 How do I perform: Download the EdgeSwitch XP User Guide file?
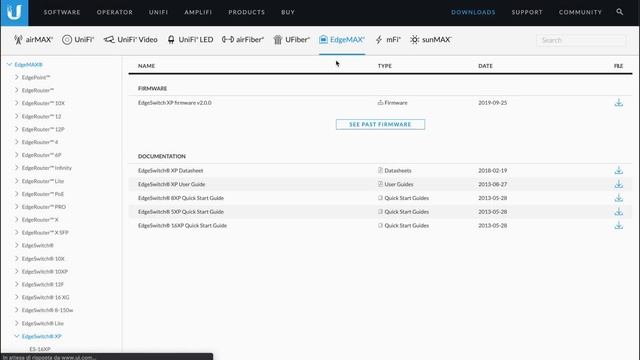click(619, 184)
